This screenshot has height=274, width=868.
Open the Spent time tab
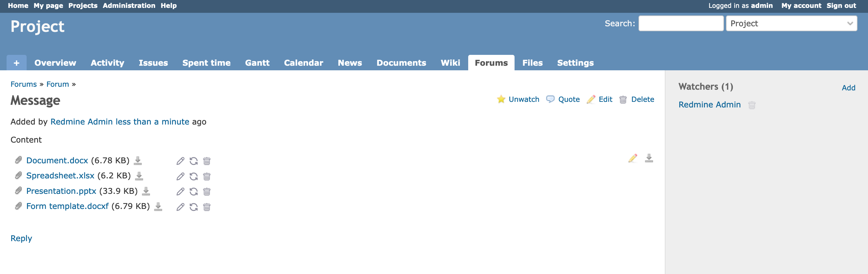click(x=206, y=63)
